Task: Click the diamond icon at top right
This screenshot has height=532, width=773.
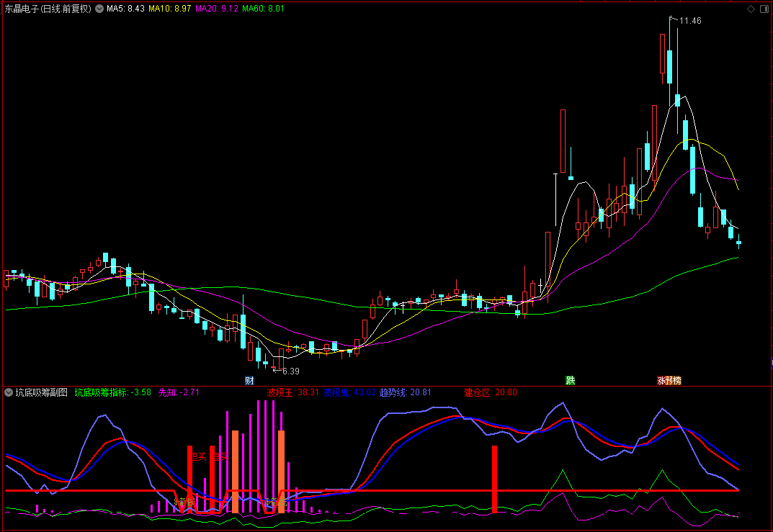Action: point(751,9)
